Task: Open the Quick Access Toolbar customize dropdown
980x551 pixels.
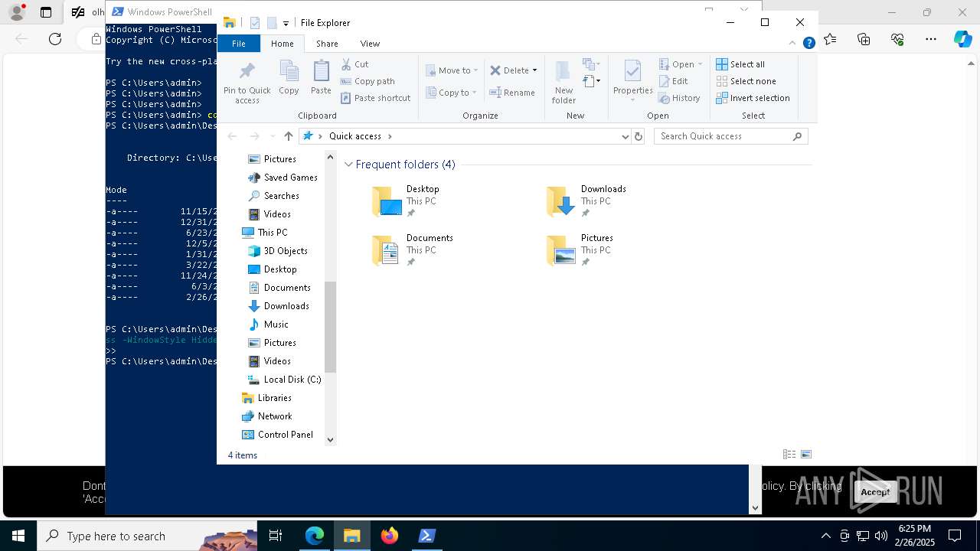Action: [286, 24]
